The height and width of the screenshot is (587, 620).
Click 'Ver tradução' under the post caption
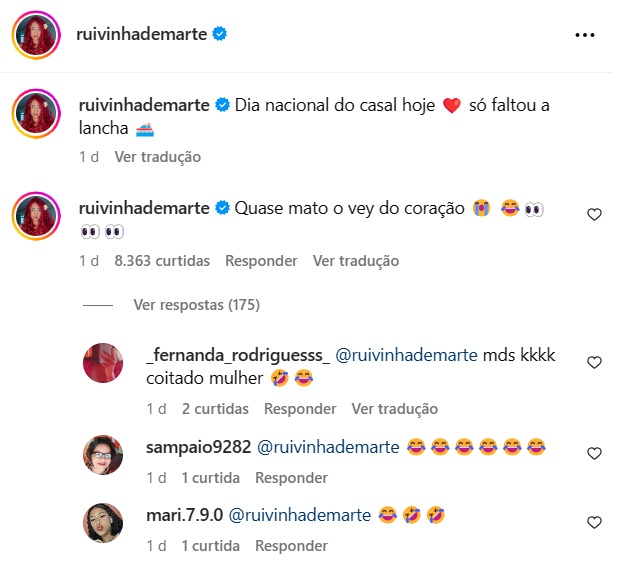[158, 157]
